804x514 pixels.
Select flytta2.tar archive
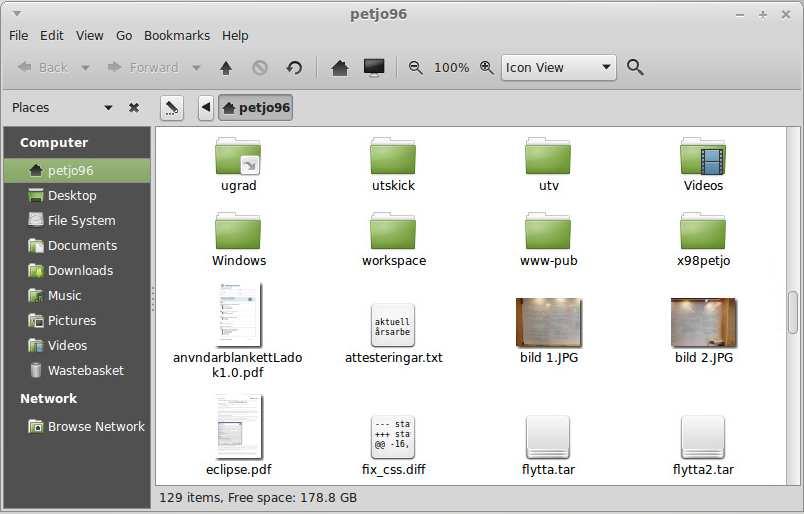pyautogui.click(x=704, y=445)
